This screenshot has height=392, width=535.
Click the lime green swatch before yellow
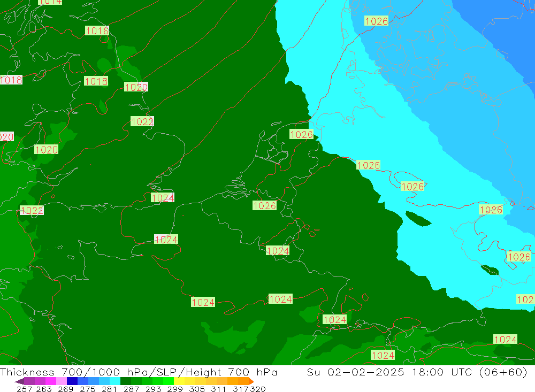[x=169, y=381]
